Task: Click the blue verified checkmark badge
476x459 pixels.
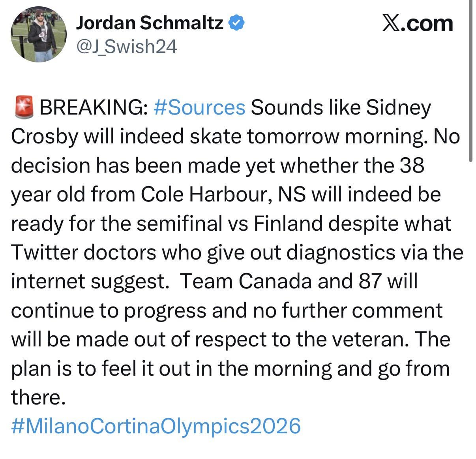Action: (237, 23)
